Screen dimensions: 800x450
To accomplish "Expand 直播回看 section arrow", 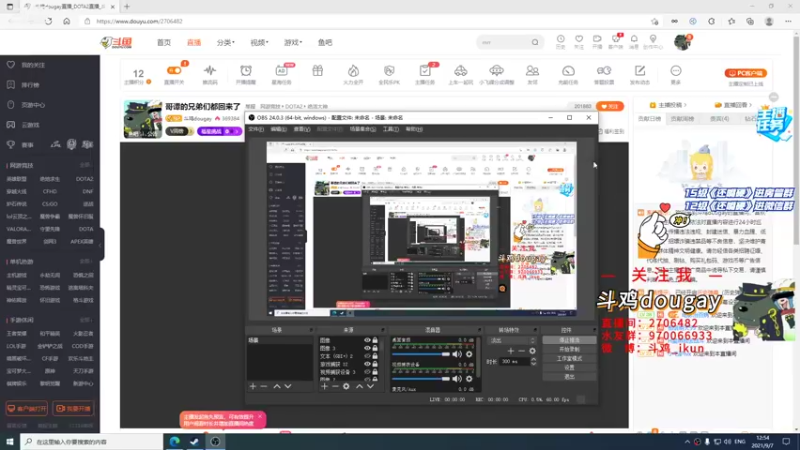I will pyautogui.click(x=750, y=105).
